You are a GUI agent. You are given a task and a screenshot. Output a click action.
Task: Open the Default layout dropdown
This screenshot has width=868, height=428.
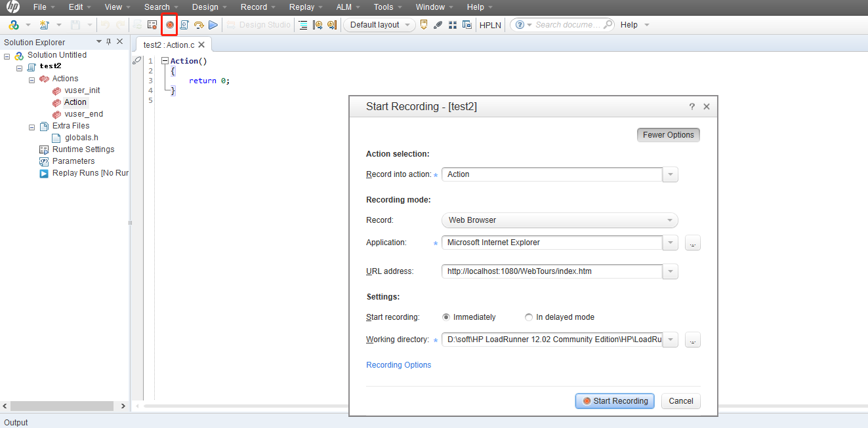[x=380, y=25]
